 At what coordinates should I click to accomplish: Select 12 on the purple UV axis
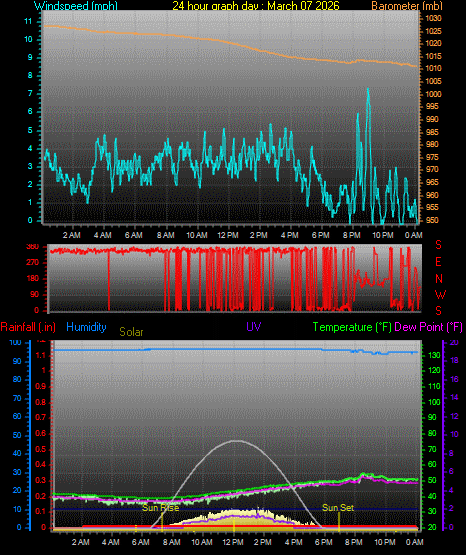pos(454,416)
